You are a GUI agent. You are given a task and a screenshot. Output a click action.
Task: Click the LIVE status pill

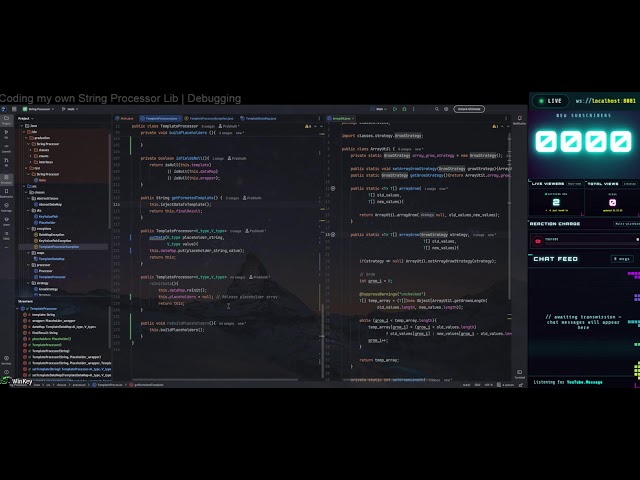point(550,101)
